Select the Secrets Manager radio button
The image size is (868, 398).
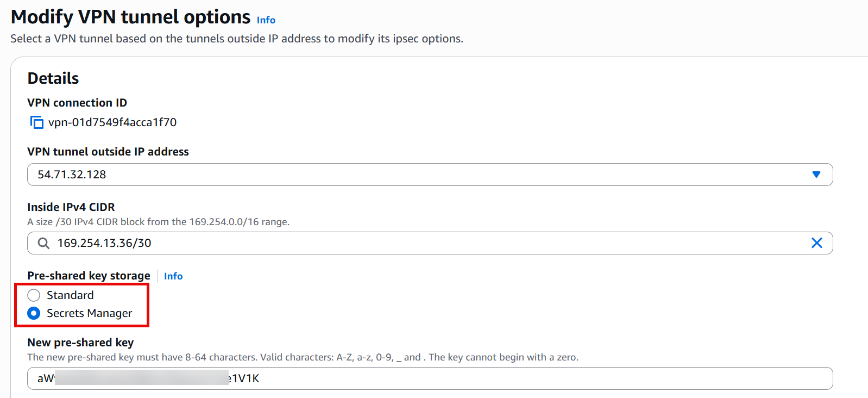tap(34, 313)
